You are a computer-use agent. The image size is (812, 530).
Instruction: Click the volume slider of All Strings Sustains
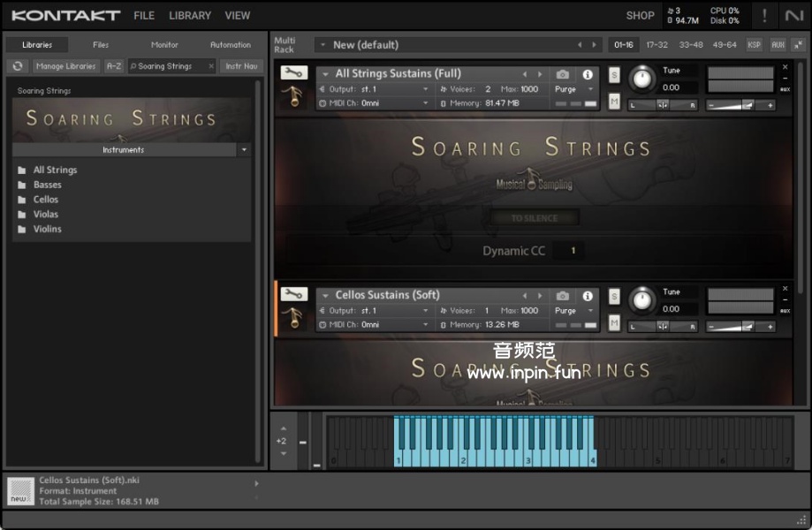tap(740, 105)
